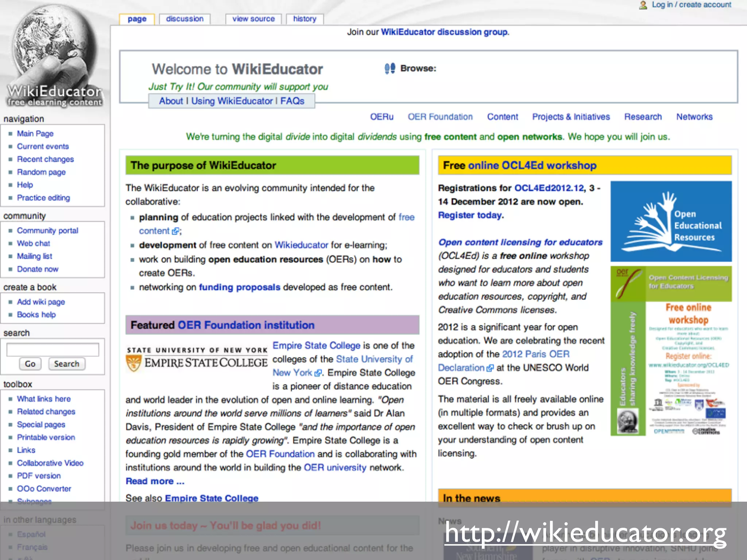Open online OCL4Ed workshop heading link
Viewport: 747px width, 560px height.
[532, 166]
